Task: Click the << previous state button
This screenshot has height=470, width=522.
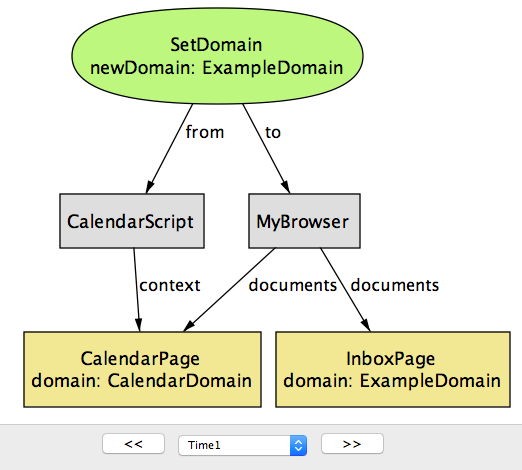Action: 133,444
